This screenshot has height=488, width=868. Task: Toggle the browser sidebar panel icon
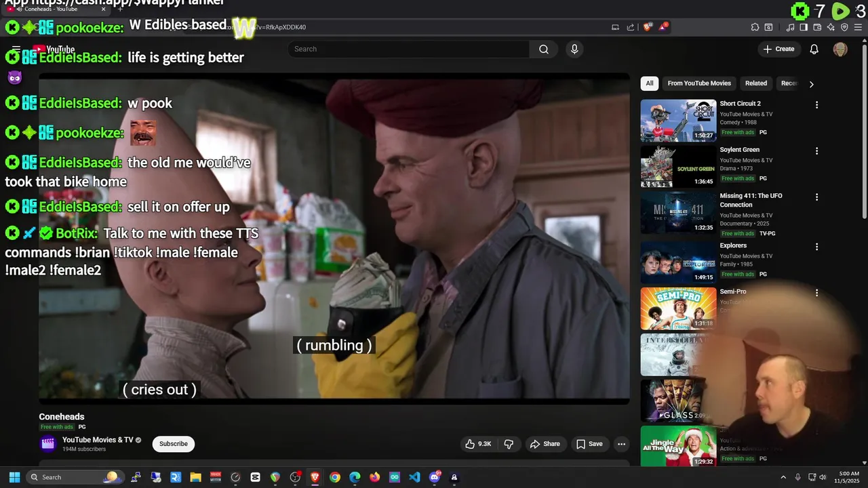tap(804, 27)
